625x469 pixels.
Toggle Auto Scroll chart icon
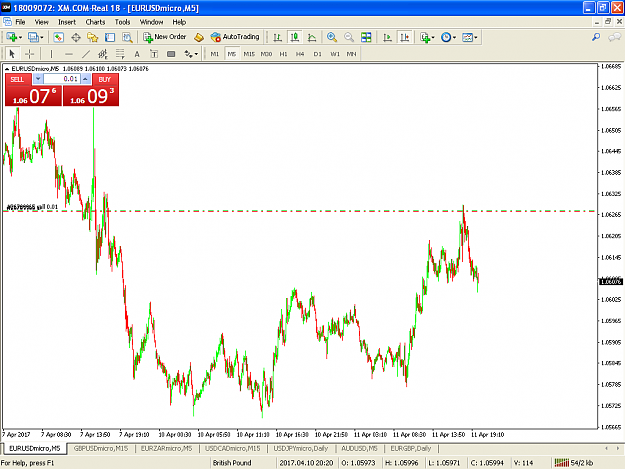(387, 37)
